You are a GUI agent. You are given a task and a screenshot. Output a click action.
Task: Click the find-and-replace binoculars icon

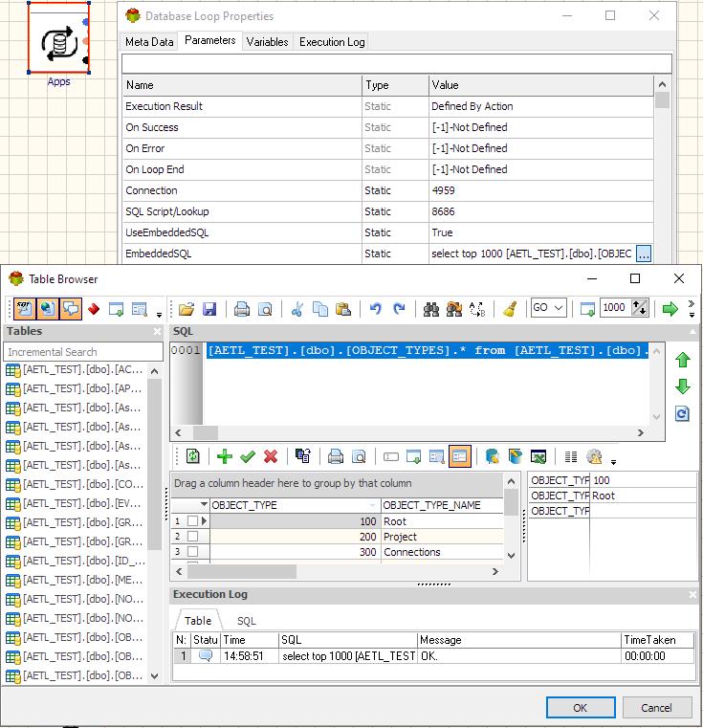454,309
